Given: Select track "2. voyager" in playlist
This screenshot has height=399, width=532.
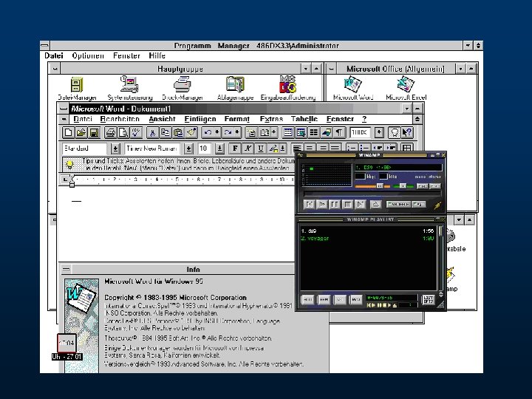Looking at the screenshot, I should tap(367, 239).
